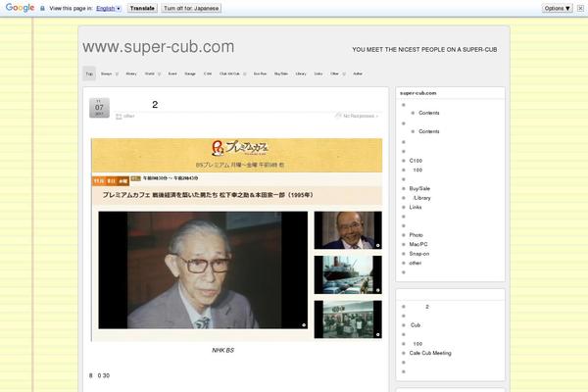
Task: Click the second Contents sidebar link
Action: tap(429, 131)
